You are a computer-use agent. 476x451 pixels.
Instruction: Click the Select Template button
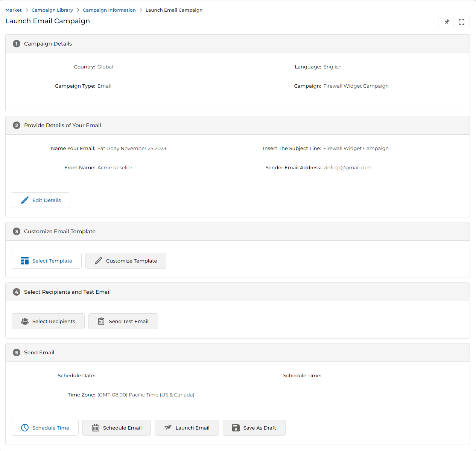[x=47, y=261]
